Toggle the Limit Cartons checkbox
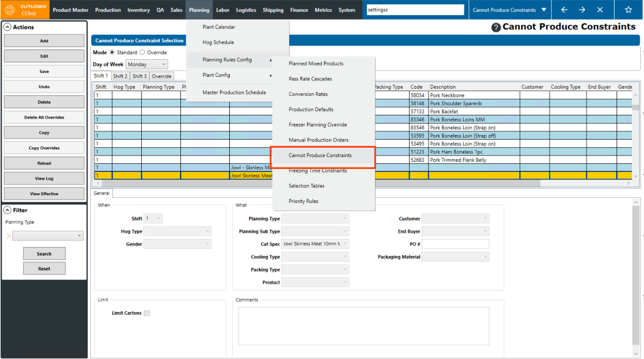Viewport: 644px width, 359px height. 147,313
